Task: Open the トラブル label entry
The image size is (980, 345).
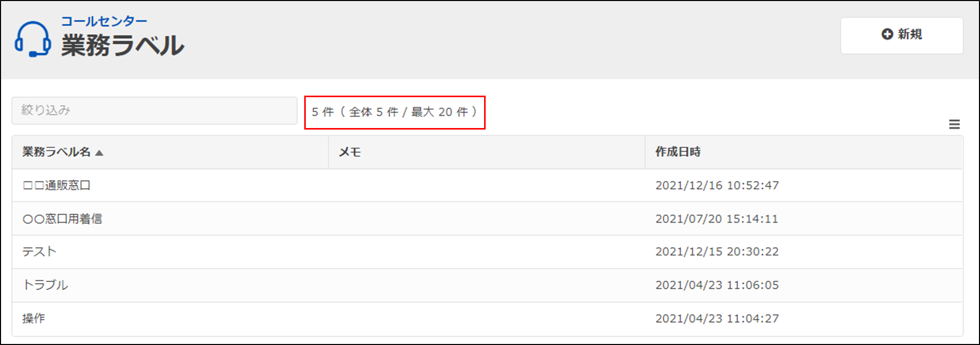Action: click(x=45, y=285)
